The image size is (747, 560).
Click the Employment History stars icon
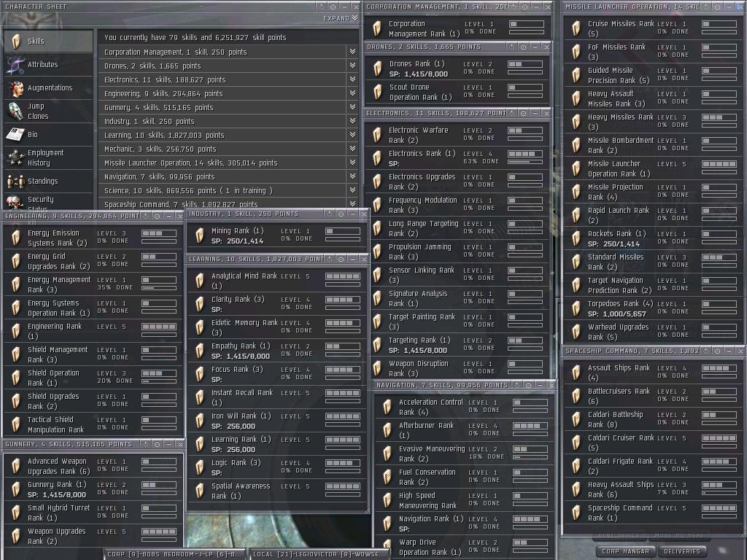16,158
